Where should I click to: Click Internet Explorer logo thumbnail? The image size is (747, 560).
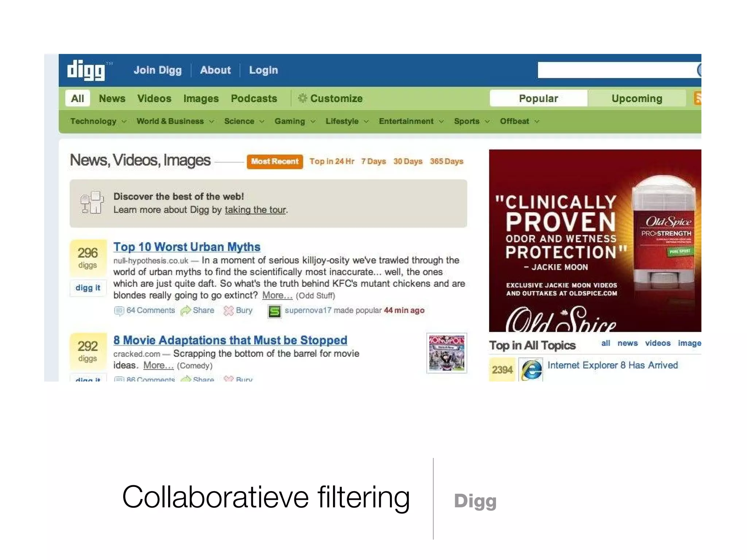tap(531, 370)
